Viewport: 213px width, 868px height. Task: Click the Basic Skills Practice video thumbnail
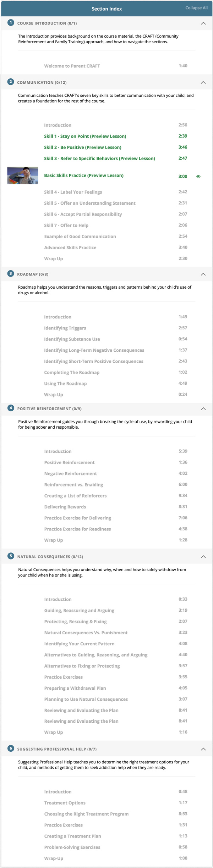(x=23, y=175)
